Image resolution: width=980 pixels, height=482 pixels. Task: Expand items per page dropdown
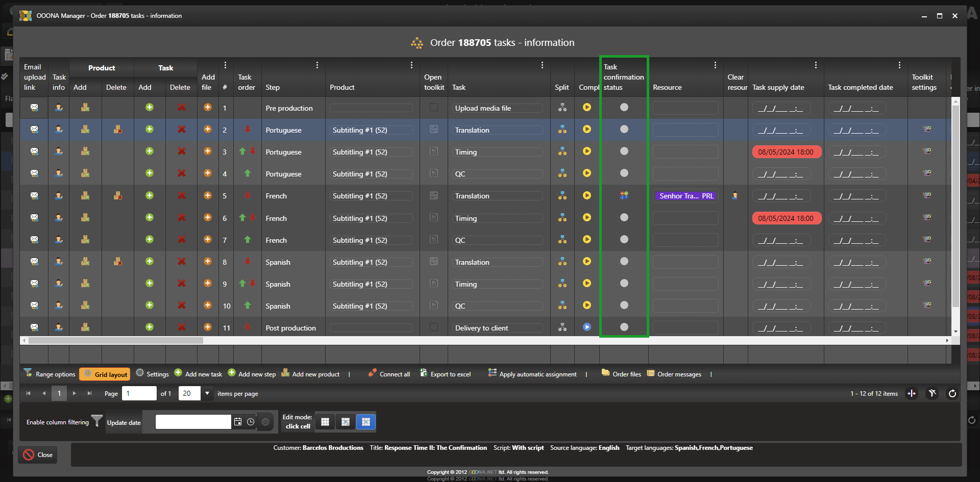(x=207, y=393)
